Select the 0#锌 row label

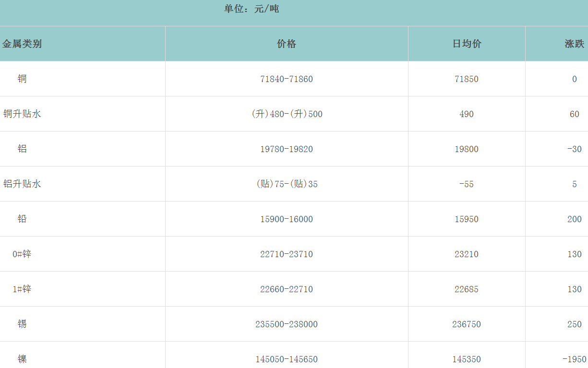(x=22, y=254)
